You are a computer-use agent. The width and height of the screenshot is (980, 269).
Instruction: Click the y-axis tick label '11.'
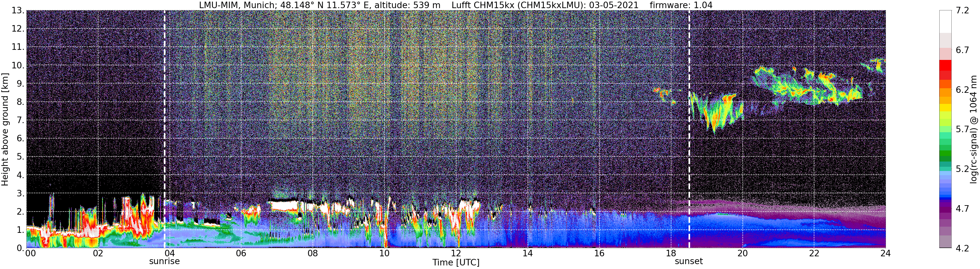18,47
